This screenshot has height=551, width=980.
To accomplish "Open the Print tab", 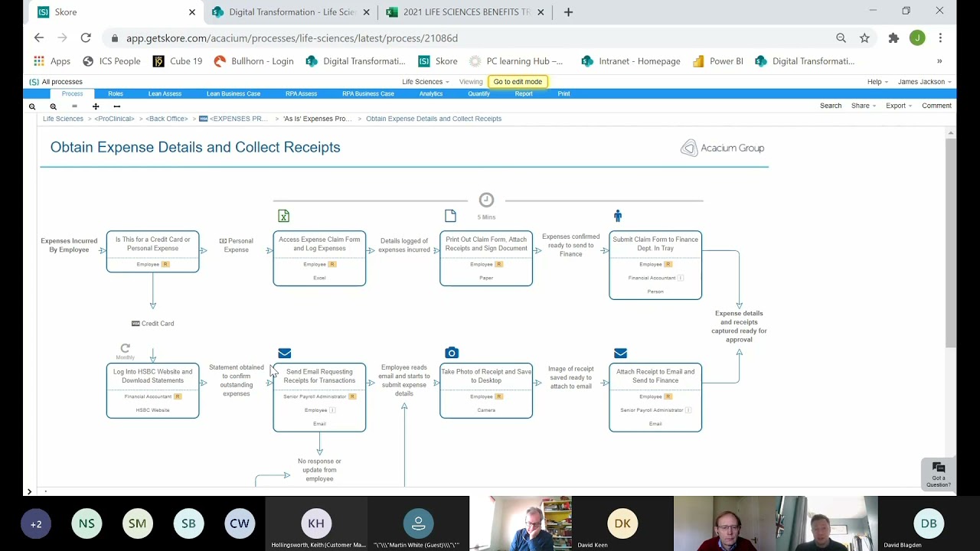I will 563,94.
